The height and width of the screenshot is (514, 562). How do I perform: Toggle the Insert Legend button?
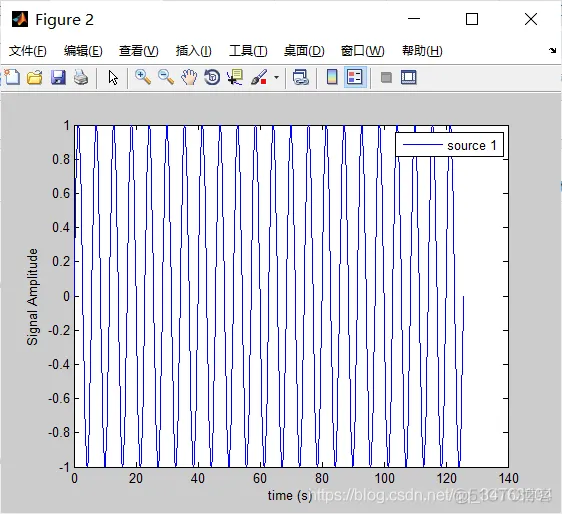pos(355,77)
